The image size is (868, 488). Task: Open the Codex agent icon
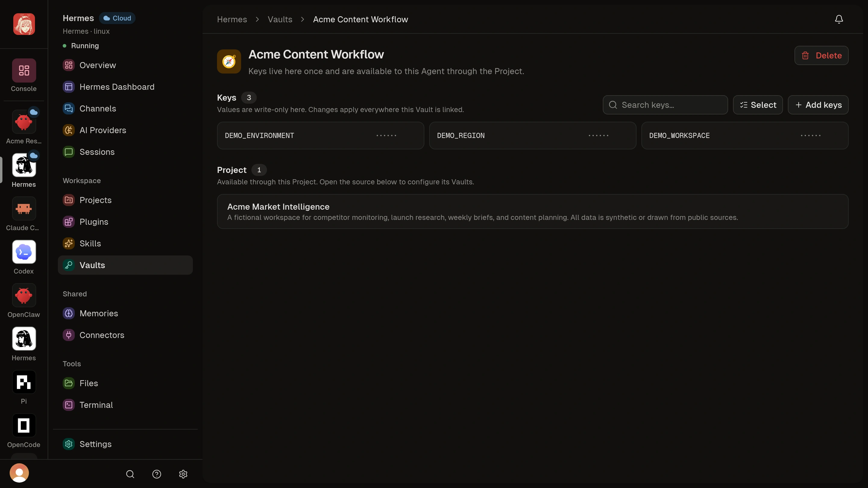click(x=24, y=252)
